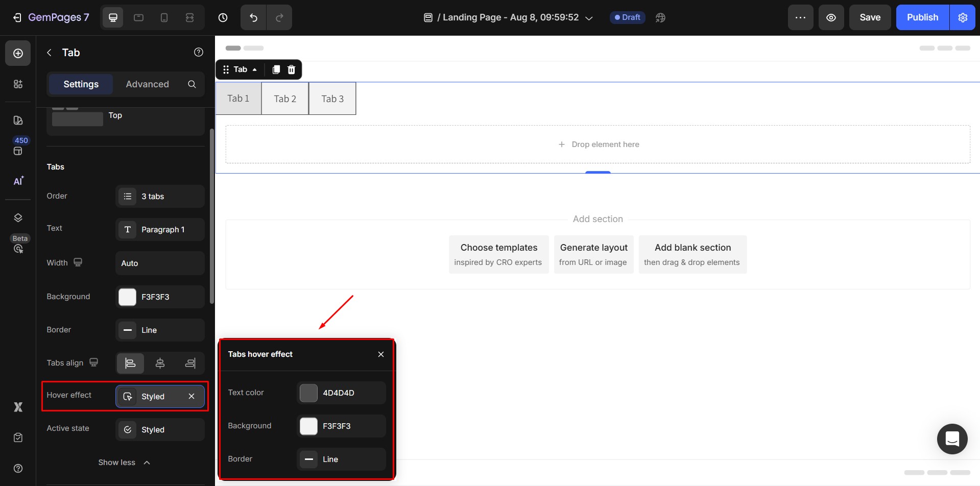Viewport: 980px width, 486px height.
Task: Switch to mobile preview view
Action: click(x=164, y=17)
